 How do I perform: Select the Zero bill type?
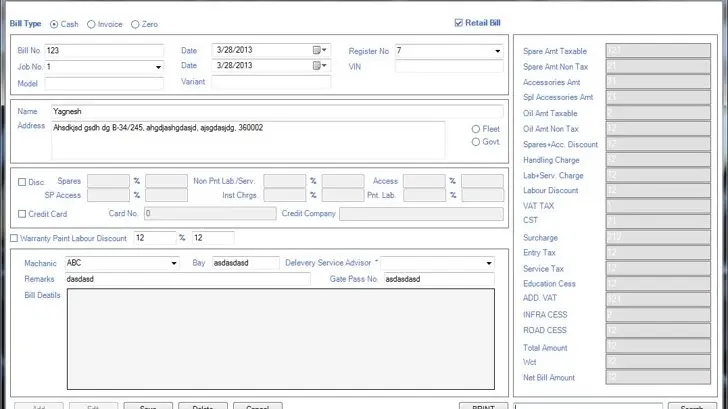pos(135,24)
